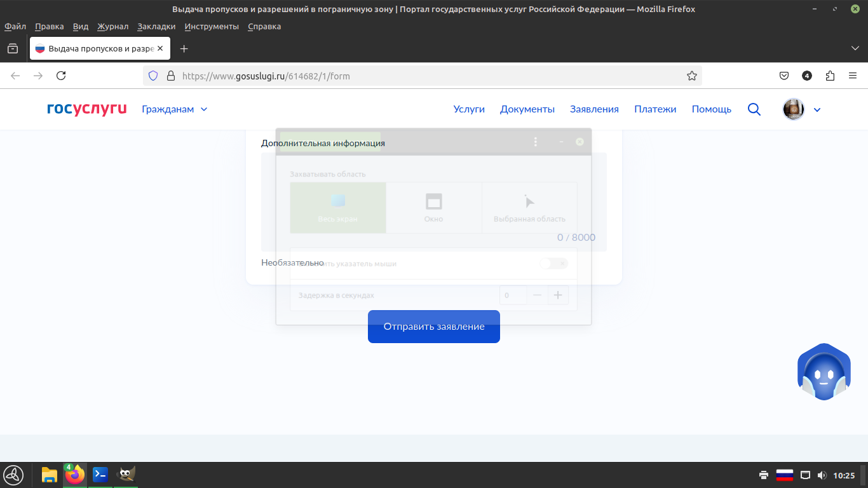This screenshot has width=868, height=488.
Task: Launch the file manager from taskbar
Action: (50, 475)
